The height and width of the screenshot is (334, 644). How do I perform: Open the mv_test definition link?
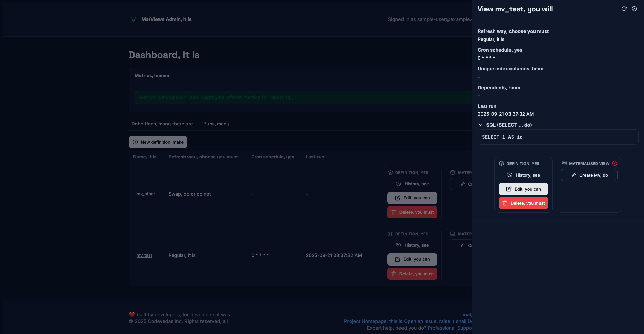(x=144, y=255)
